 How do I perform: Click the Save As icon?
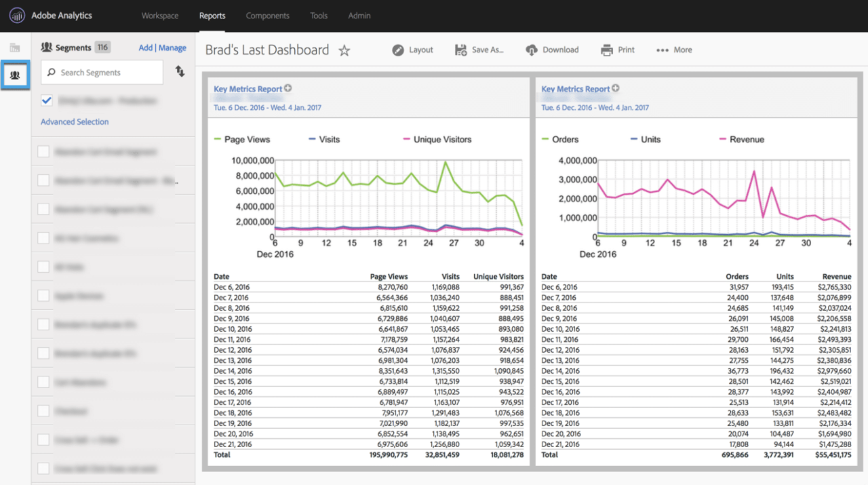coord(460,50)
